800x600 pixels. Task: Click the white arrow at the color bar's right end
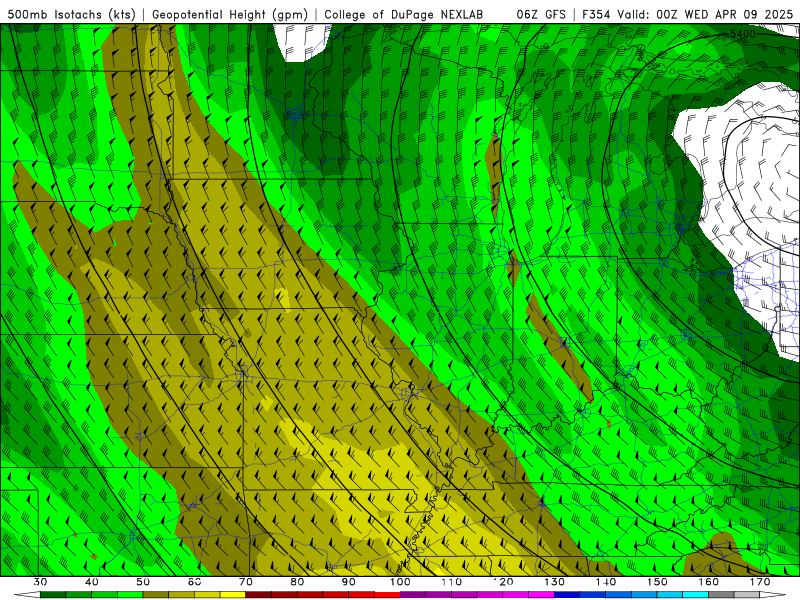click(x=772, y=594)
